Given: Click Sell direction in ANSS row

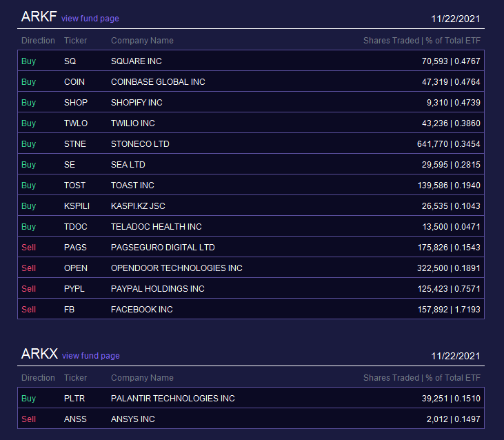Looking at the screenshot, I should coord(28,419).
